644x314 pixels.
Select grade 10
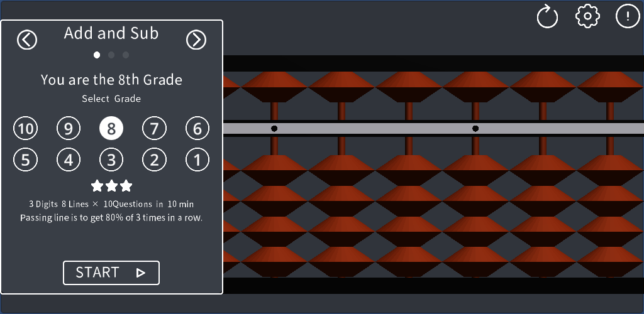pos(25,129)
